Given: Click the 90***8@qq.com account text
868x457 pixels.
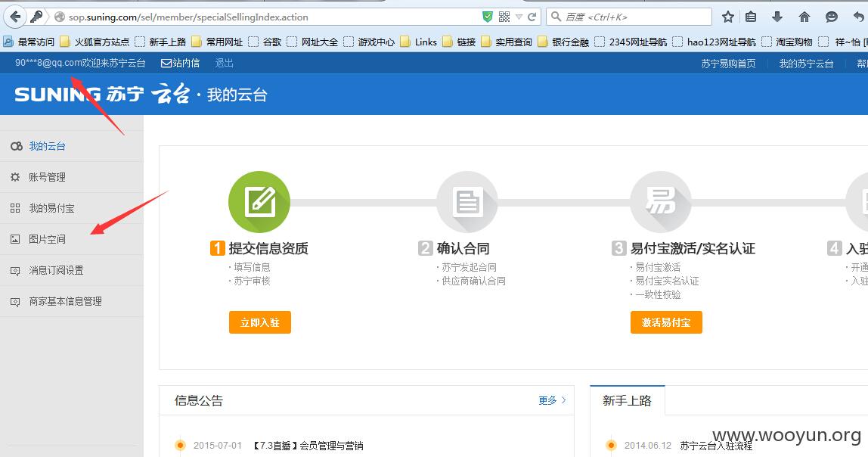Looking at the screenshot, I should coord(48,63).
